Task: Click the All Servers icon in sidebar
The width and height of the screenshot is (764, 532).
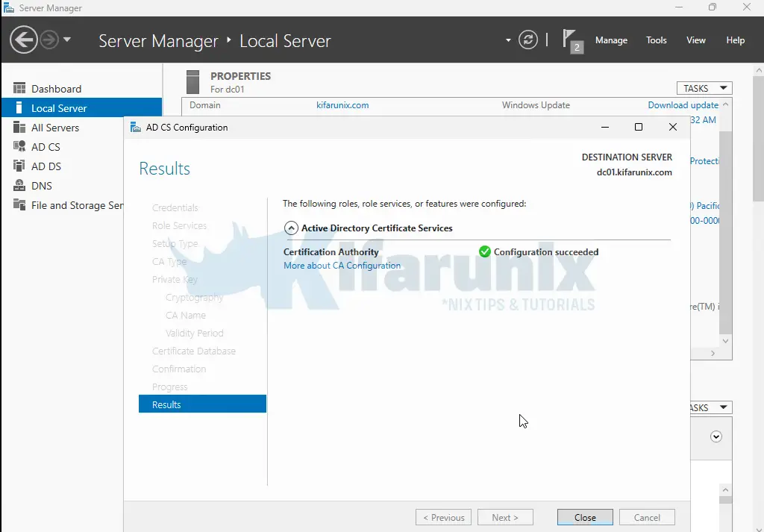Action: [19, 127]
